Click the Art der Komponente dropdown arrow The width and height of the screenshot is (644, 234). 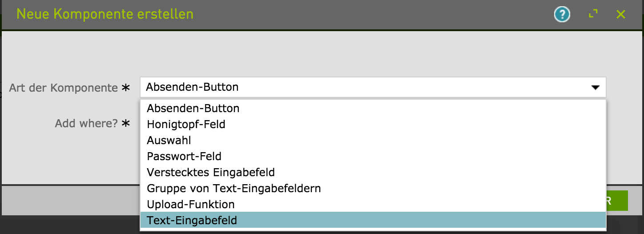click(595, 88)
